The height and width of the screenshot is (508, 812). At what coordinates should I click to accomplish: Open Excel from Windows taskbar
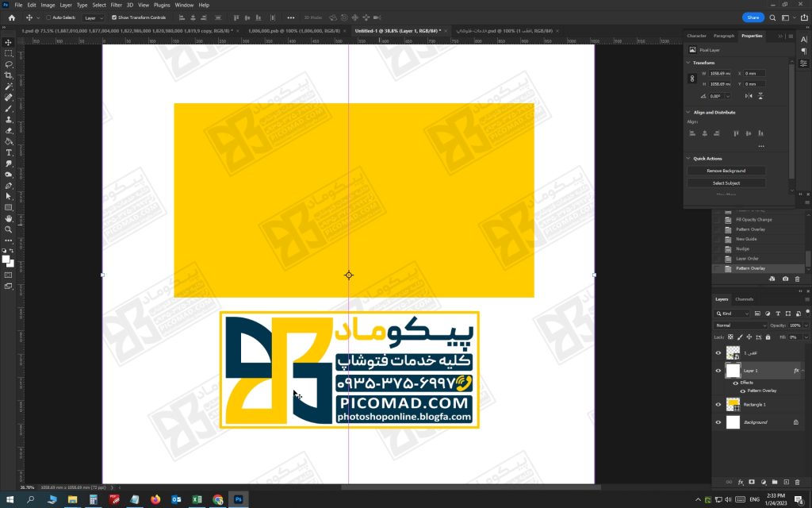pyautogui.click(x=197, y=500)
